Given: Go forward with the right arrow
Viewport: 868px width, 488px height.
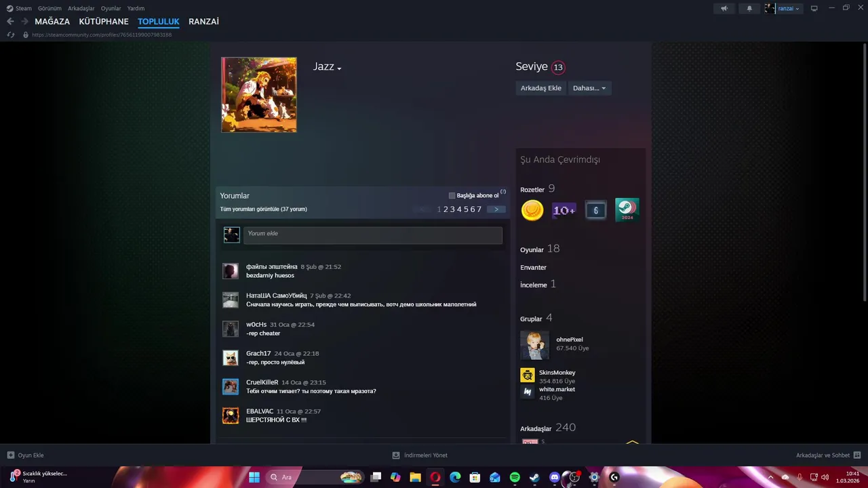Looking at the screenshot, I should pos(24,22).
